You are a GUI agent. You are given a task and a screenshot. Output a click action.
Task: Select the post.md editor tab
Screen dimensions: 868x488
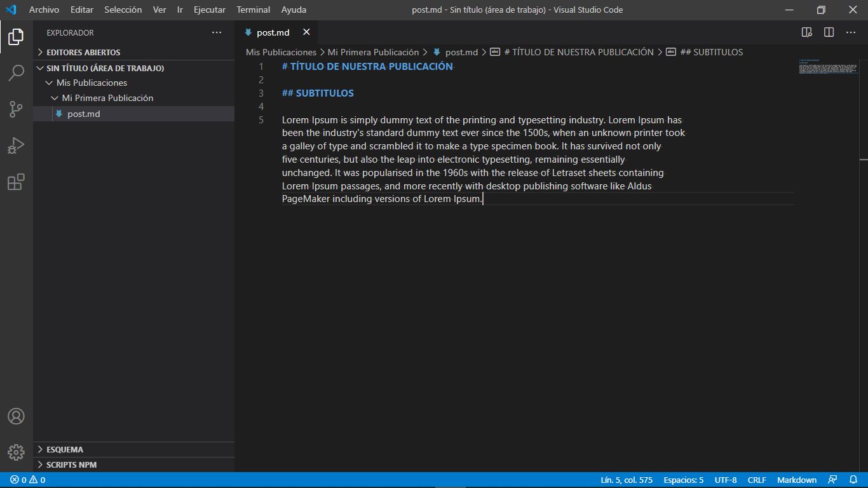(276, 32)
